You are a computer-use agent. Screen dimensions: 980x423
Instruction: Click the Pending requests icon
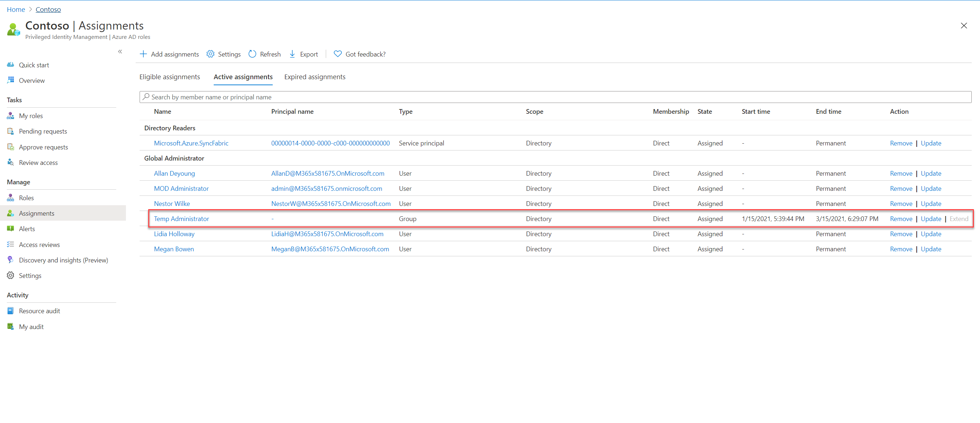[11, 131]
